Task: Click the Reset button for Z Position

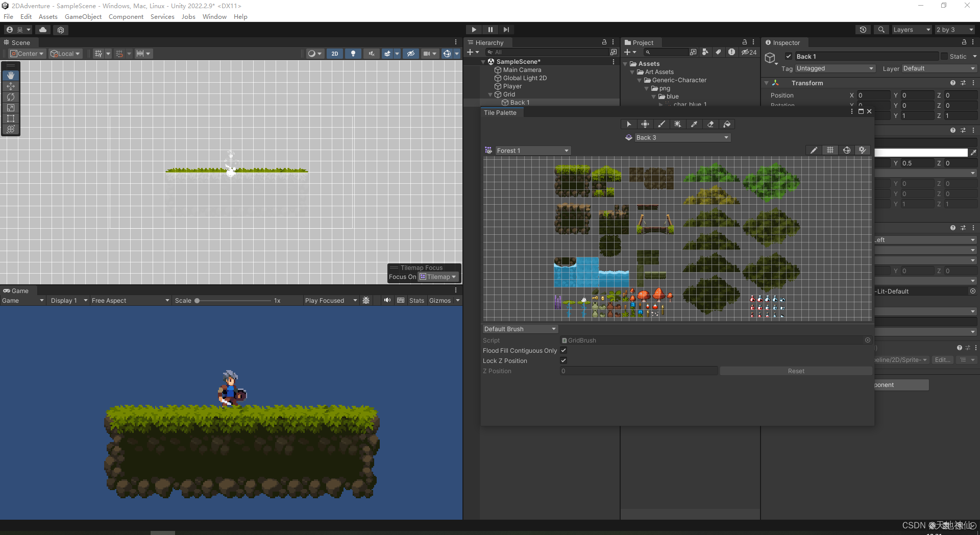Action: tap(796, 371)
